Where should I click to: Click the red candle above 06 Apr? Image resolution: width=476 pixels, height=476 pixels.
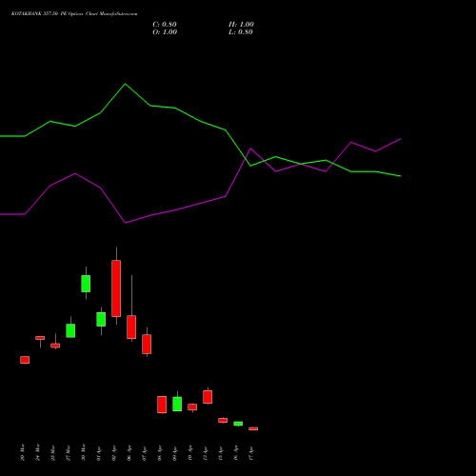pyautogui.click(x=131, y=327)
